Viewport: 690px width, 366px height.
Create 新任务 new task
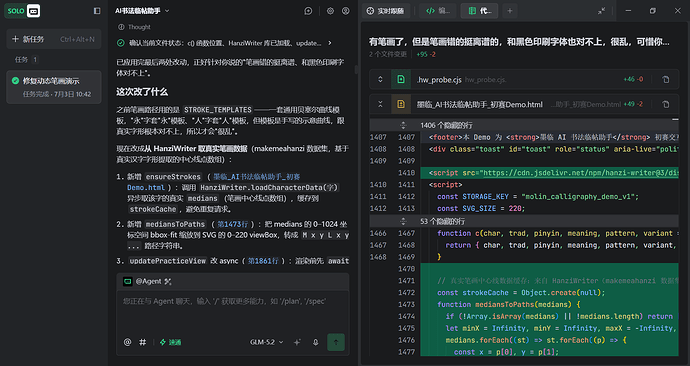click(x=54, y=39)
